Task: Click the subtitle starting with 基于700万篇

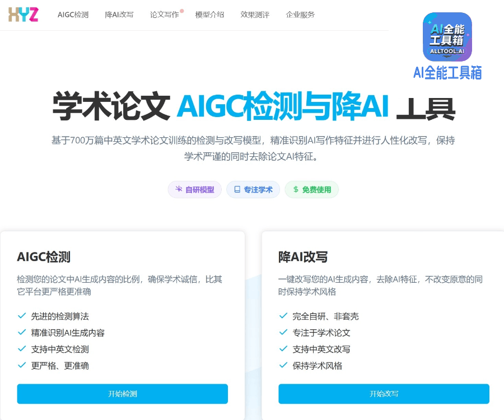Action: 253,148
